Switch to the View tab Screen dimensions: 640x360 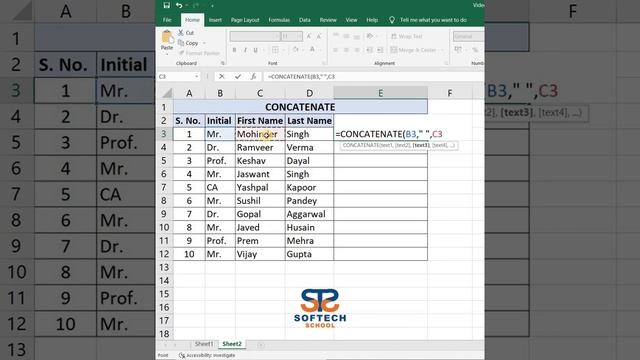(x=351, y=20)
